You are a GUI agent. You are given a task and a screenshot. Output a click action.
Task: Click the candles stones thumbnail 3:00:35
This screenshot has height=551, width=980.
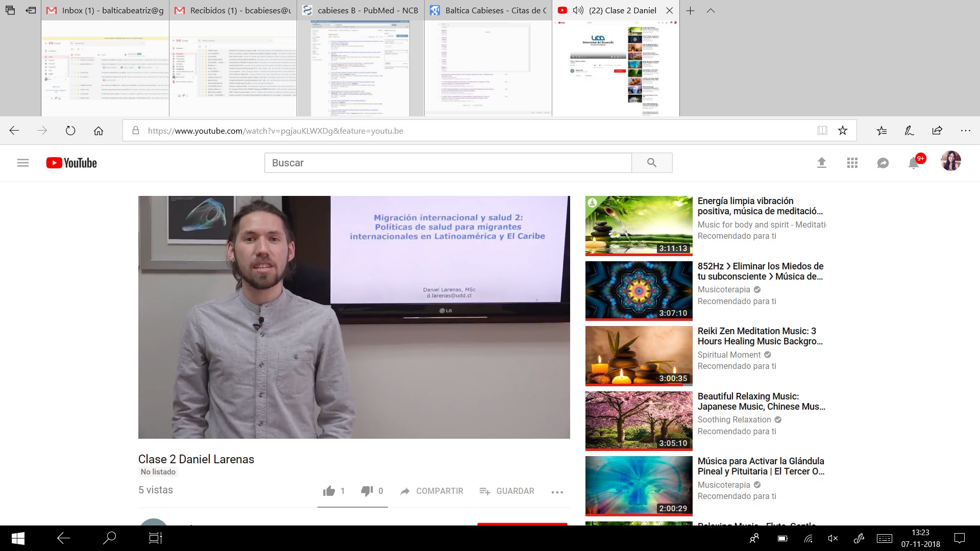pos(639,356)
